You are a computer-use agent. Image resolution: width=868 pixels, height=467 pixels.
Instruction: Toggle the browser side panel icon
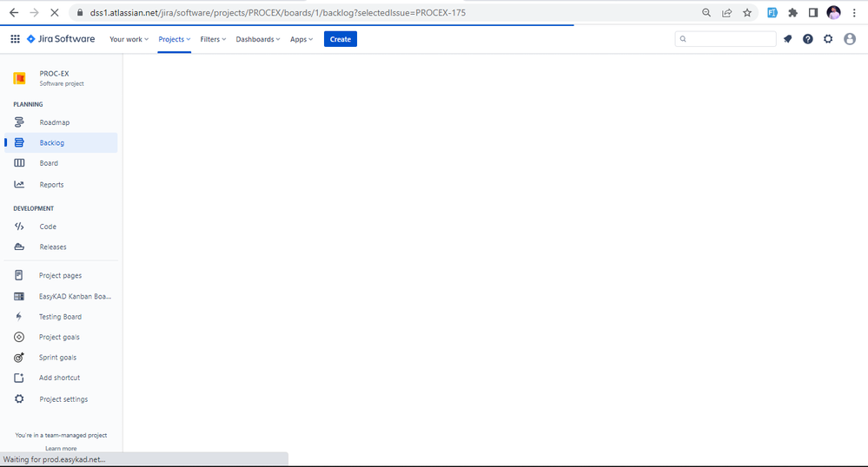pos(813,13)
